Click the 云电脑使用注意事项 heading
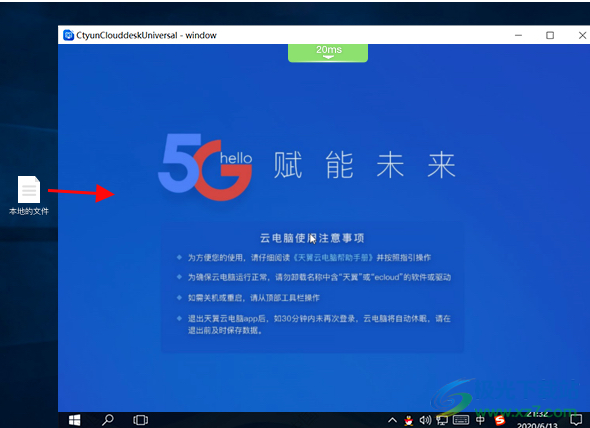Screen dimensions: 590x428 pos(312,238)
